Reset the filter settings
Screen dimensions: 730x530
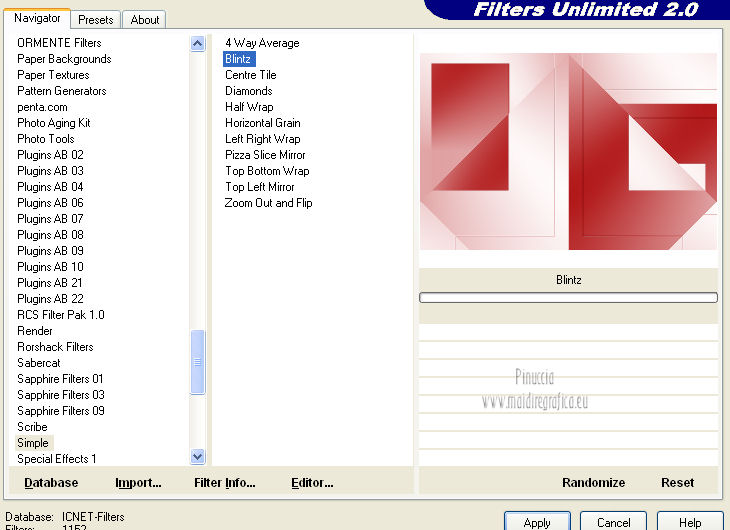677,482
